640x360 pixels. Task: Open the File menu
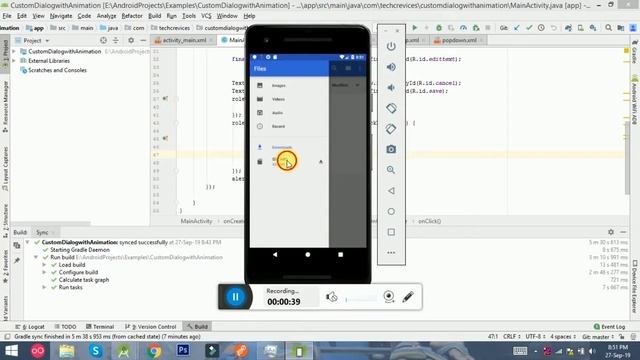coord(7,16)
